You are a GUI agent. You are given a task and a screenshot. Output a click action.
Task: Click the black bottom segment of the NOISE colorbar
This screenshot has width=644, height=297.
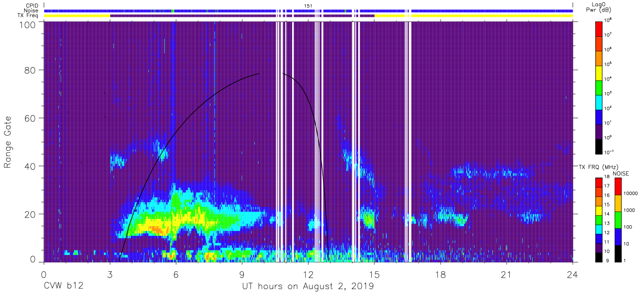(x=617, y=254)
